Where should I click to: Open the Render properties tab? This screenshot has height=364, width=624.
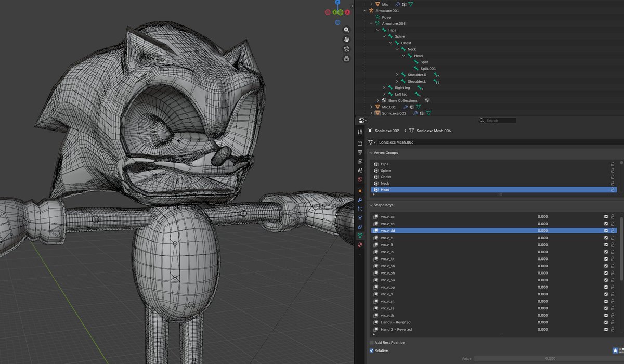[x=360, y=143]
